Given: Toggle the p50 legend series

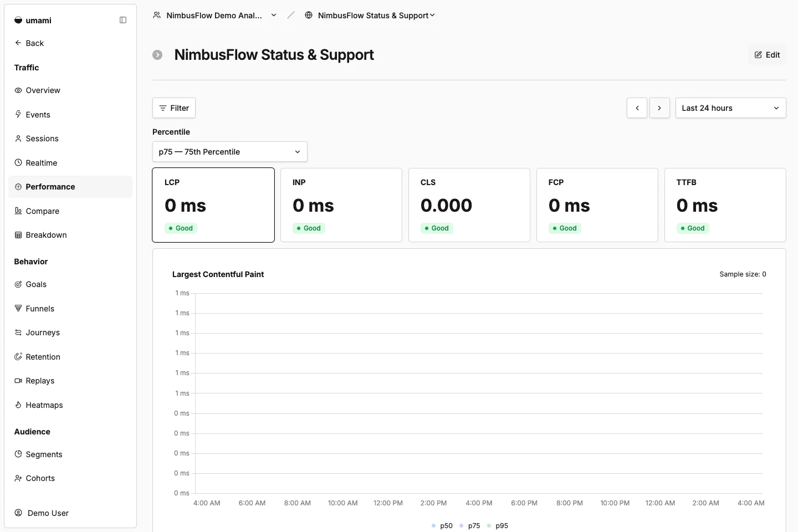Looking at the screenshot, I should click(442, 525).
